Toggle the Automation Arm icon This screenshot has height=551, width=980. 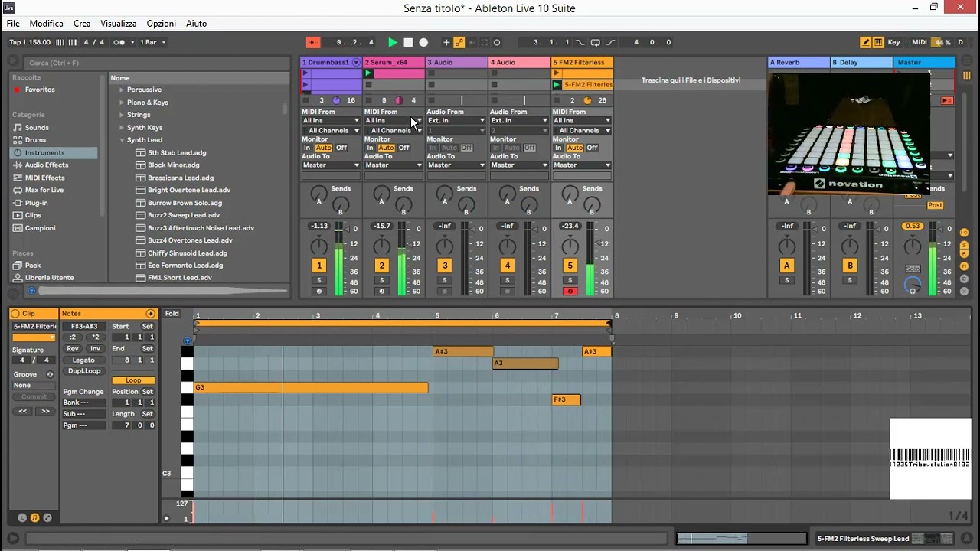[x=459, y=43]
